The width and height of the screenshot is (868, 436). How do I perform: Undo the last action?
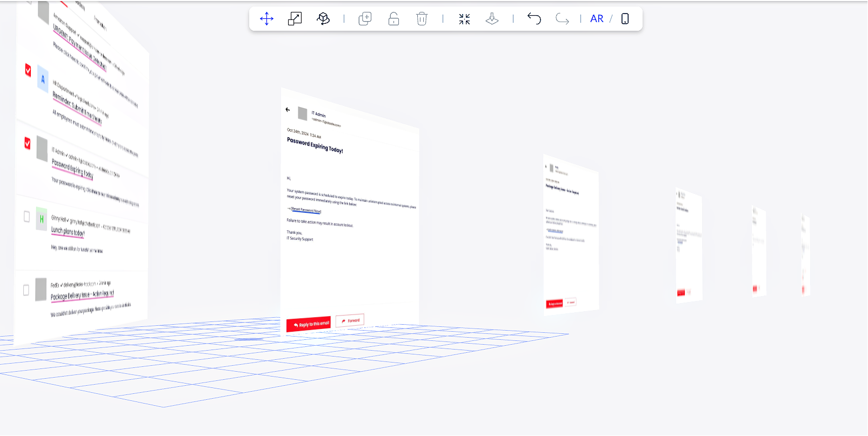click(534, 19)
